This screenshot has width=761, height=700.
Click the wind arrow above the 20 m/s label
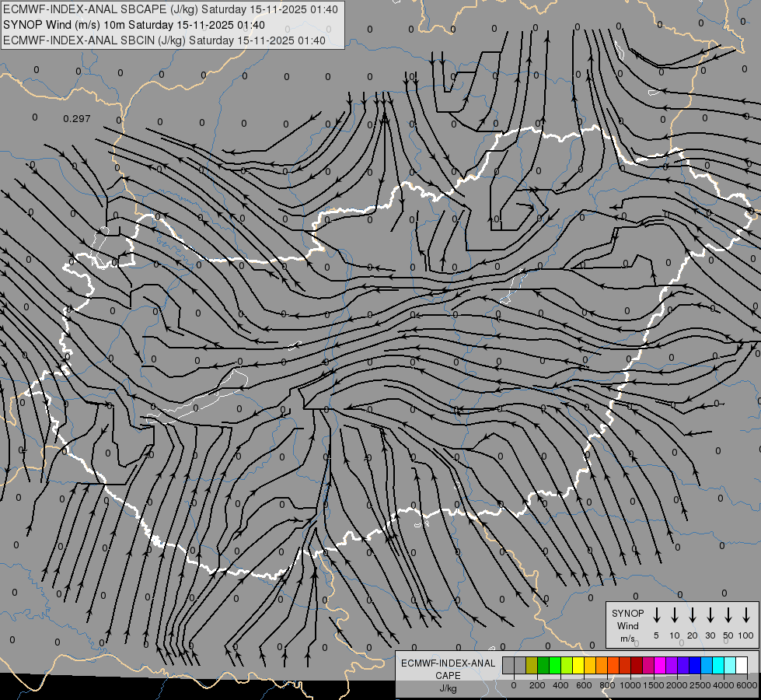pyautogui.click(x=693, y=615)
